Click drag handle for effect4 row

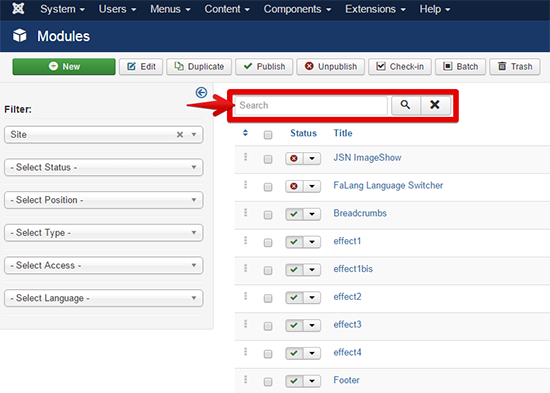click(x=246, y=352)
